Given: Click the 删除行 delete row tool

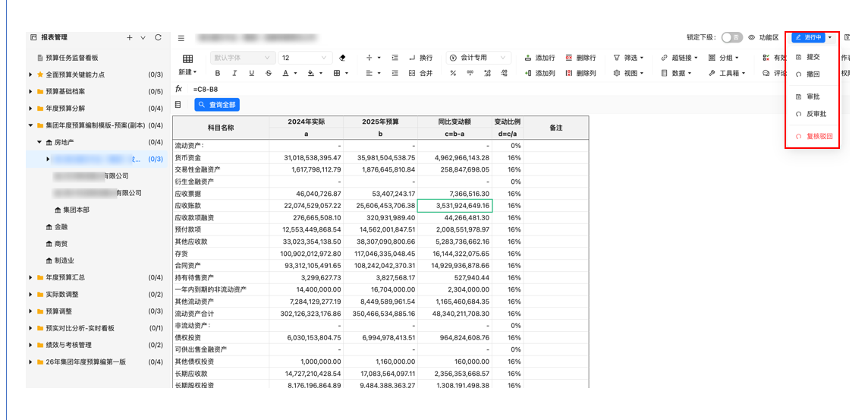Looking at the screenshot, I should (580, 58).
